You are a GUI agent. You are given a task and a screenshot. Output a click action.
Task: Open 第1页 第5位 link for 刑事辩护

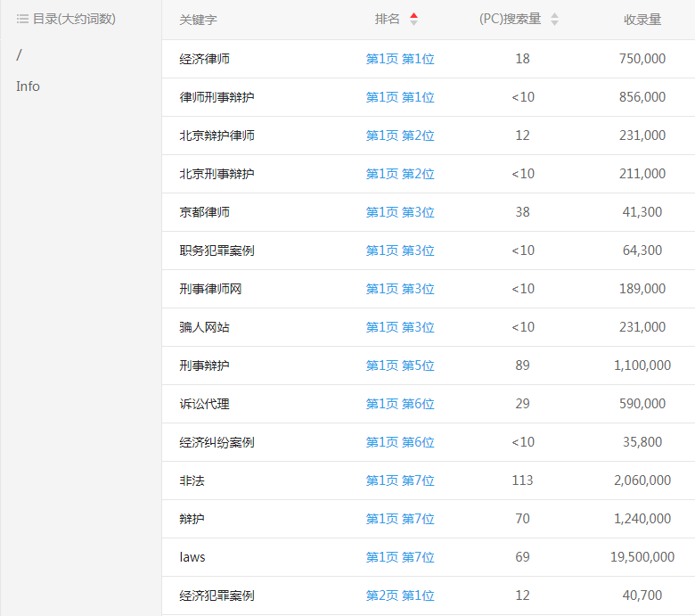(x=400, y=365)
